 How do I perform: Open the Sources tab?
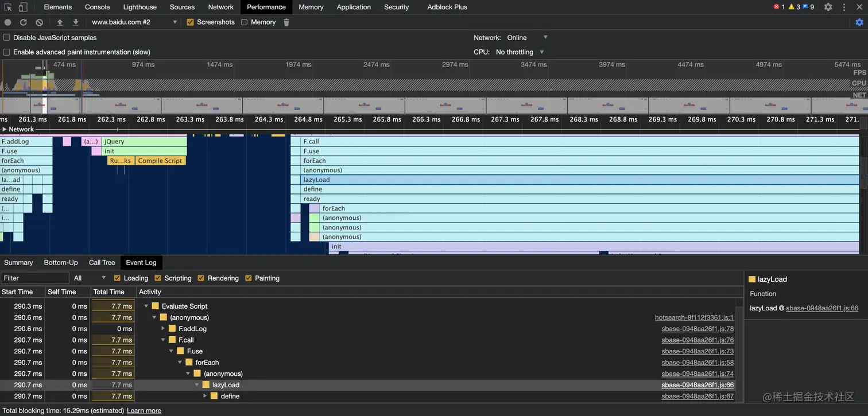coord(183,7)
